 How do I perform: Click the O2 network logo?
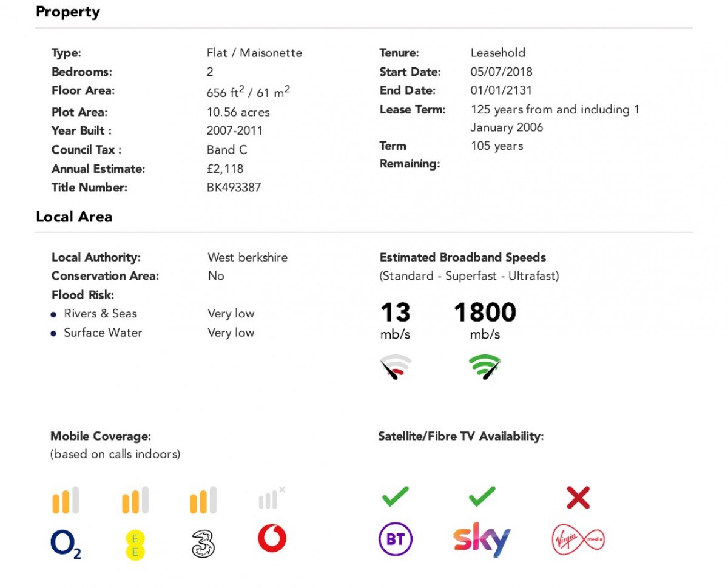point(66,542)
